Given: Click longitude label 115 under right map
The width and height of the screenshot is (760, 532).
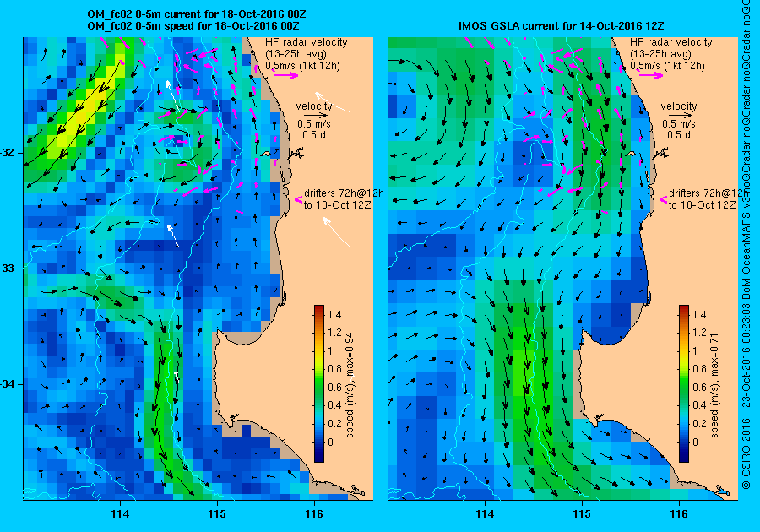Looking at the screenshot, I should [582, 514].
